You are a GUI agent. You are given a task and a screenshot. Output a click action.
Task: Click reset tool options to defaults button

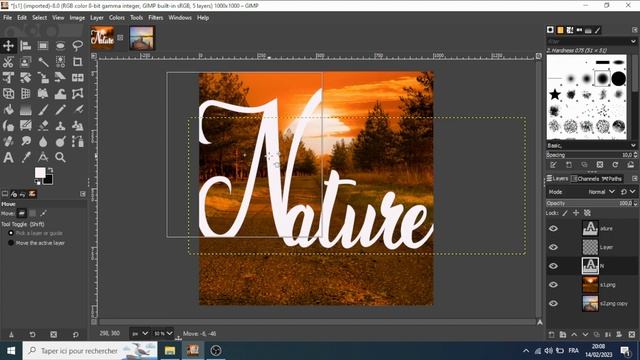click(x=76, y=334)
